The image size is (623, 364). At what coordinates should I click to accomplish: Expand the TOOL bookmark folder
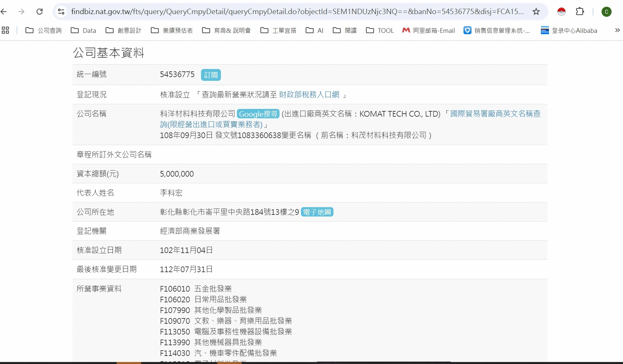tap(380, 31)
